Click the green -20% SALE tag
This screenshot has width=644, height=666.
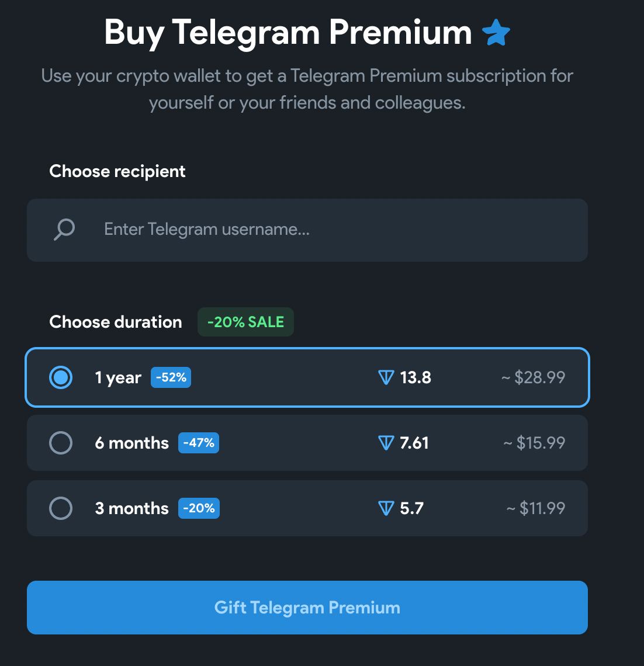[x=245, y=322]
